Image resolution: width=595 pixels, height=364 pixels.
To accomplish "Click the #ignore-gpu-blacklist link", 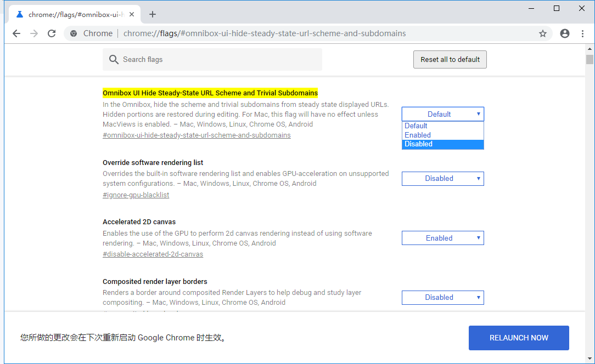I will (x=136, y=195).
